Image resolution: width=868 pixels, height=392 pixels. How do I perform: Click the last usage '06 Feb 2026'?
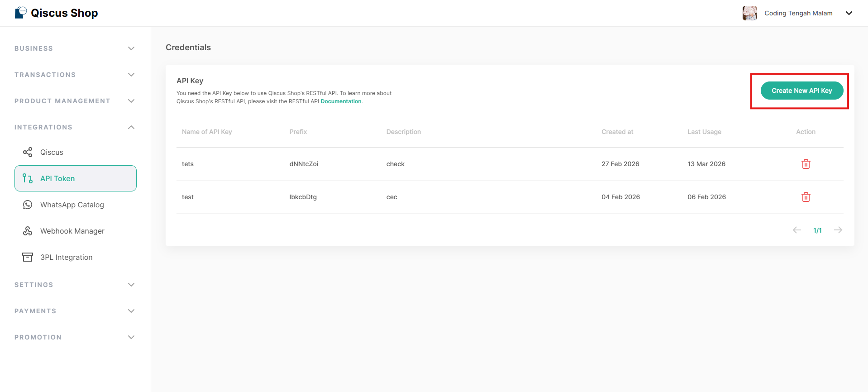pyautogui.click(x=707, y=197)
